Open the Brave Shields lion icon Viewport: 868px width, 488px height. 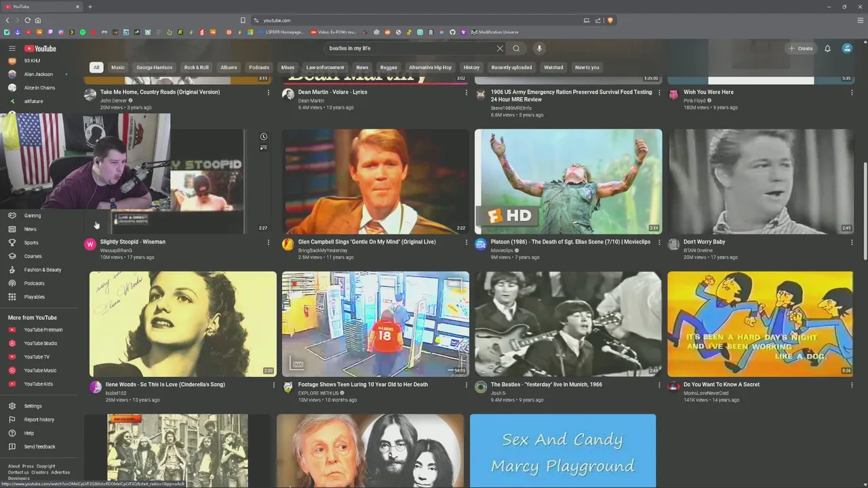coord(610,20)
